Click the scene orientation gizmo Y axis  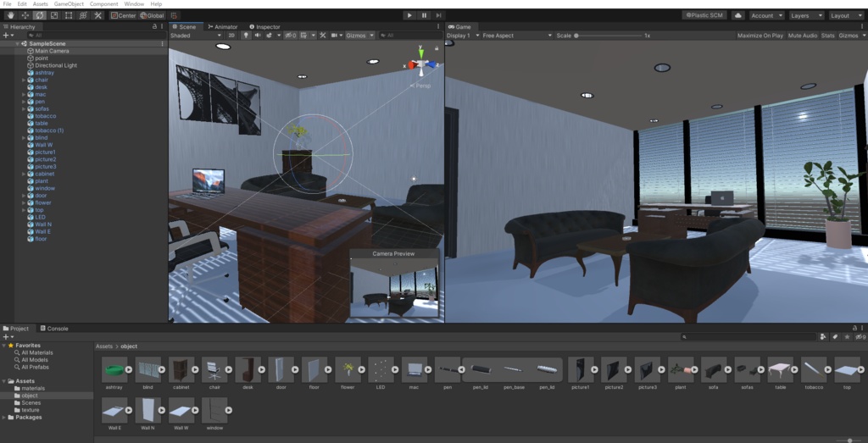[421, 53]
